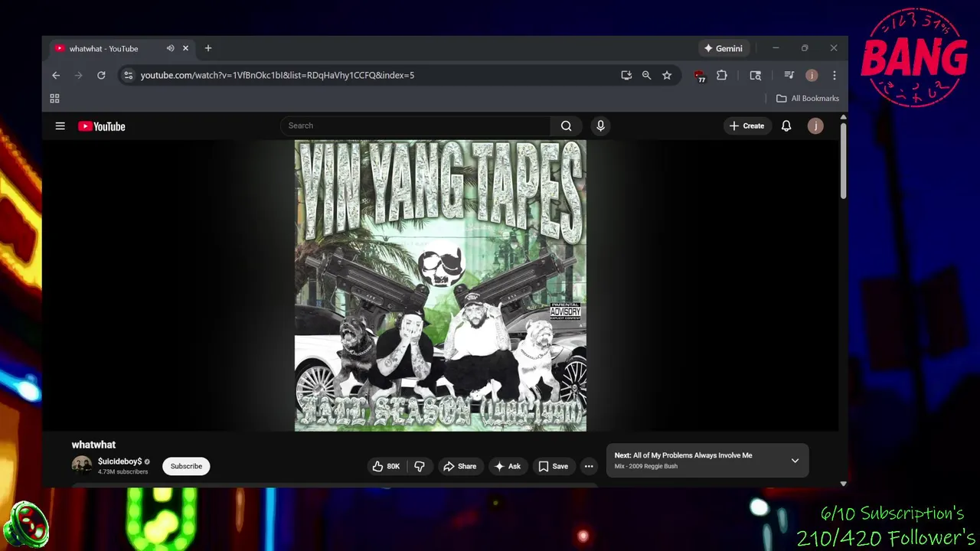Bookmark this tab with the star icon
The width and height of the screenshot is (980, 551).
667,75
